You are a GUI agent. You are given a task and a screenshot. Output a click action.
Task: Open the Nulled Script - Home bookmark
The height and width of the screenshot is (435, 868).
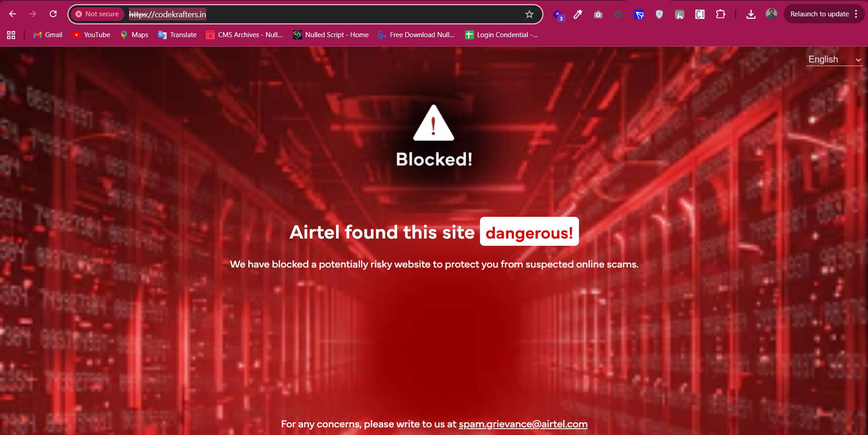(x=331, y=35)
